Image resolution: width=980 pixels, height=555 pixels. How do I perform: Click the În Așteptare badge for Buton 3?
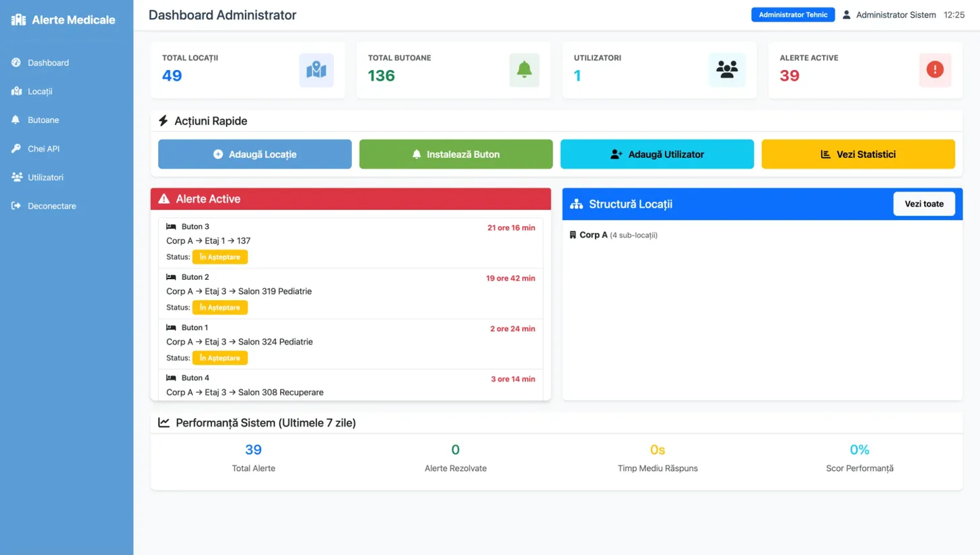219,256
